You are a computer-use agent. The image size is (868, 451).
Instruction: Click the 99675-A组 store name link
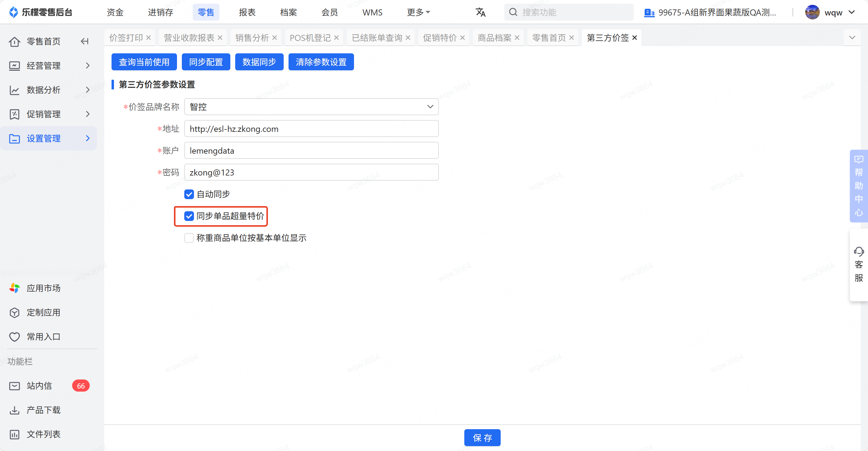(717, 13)
